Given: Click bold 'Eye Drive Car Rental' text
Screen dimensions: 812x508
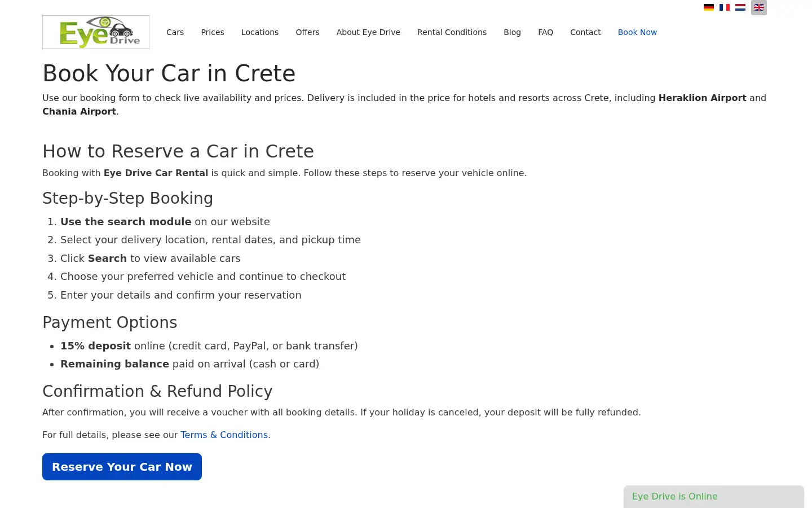Looking at the screenshot, I should [156, 173].
